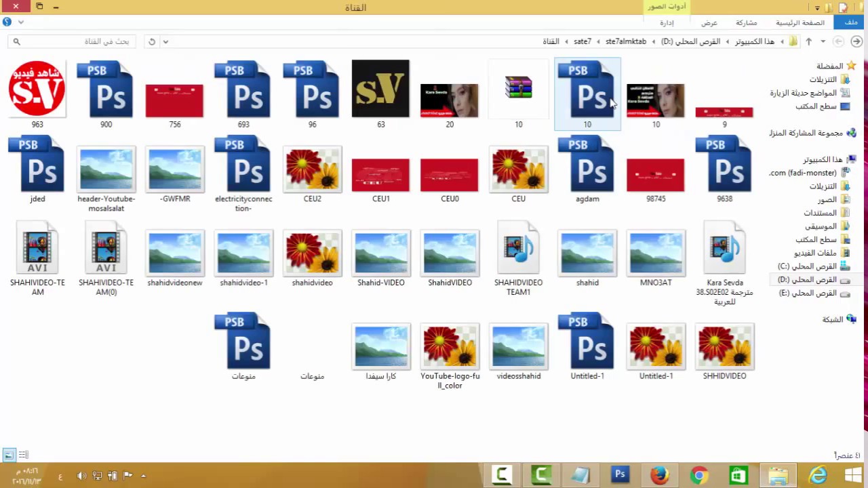The image size is (868, 488).
Task: Open the MNO3AT image file
Action: coord(656,258)
